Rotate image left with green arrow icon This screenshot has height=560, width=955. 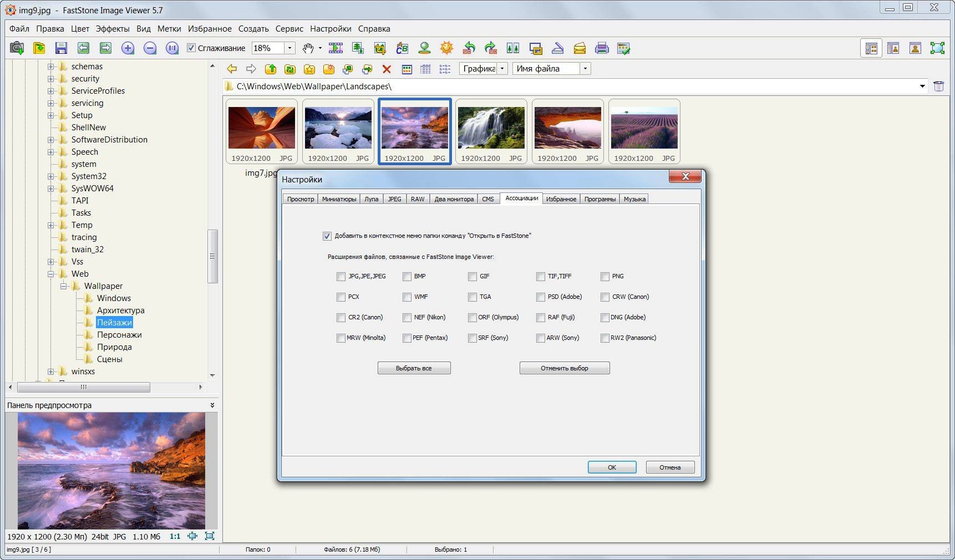tap(469, 48)
